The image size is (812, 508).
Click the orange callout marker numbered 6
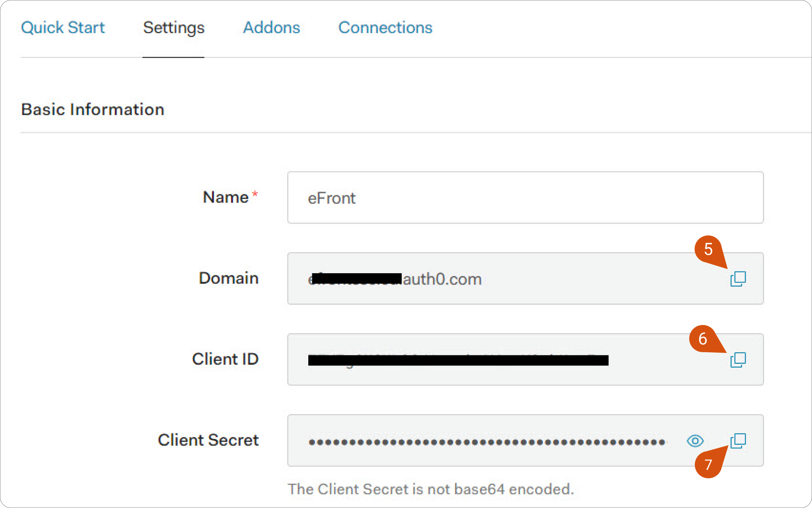click(703, 339)
